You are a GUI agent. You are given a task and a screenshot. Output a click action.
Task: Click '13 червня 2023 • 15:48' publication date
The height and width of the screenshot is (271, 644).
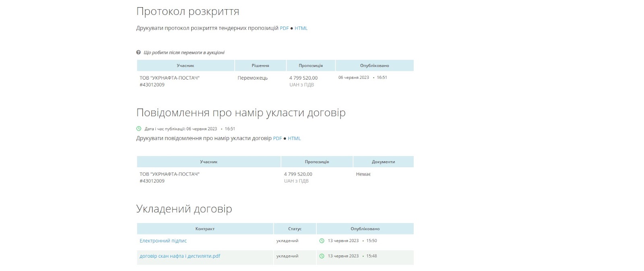[x=352, y=256]
